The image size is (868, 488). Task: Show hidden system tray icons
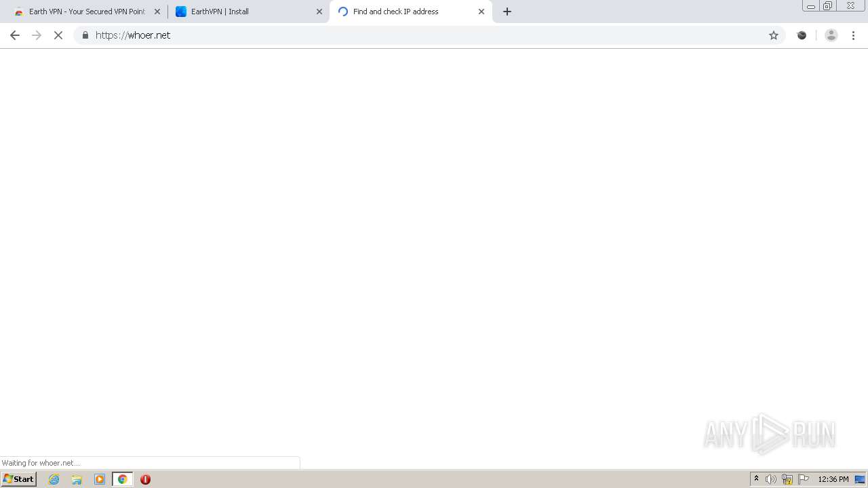[x=756, y=479]
